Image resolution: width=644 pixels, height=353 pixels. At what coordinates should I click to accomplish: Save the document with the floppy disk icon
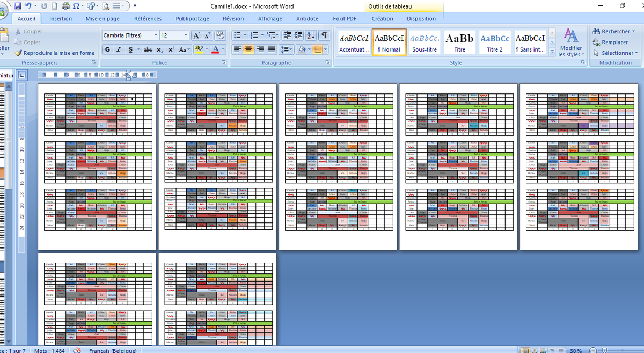pyautogui.click(x=18, y=6)
